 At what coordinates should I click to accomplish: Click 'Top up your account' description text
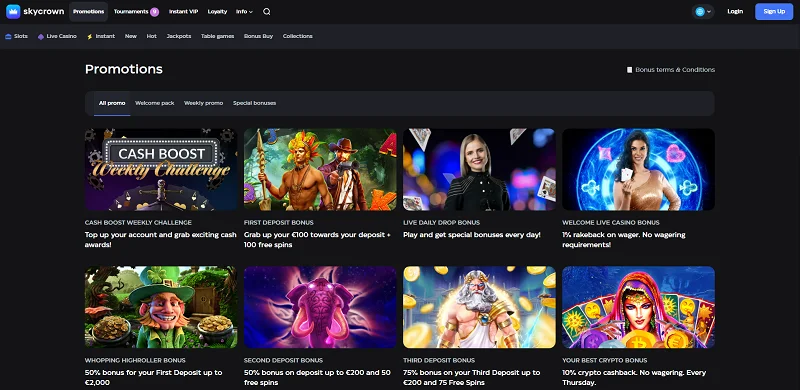pyautogui.click(x=161, y=240)
